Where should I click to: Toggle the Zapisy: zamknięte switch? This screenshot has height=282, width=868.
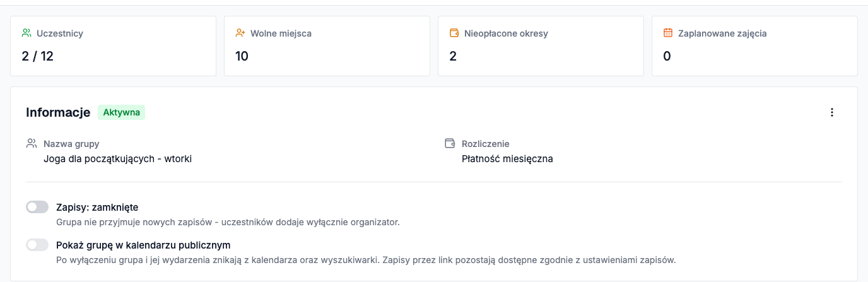(37, 207)
